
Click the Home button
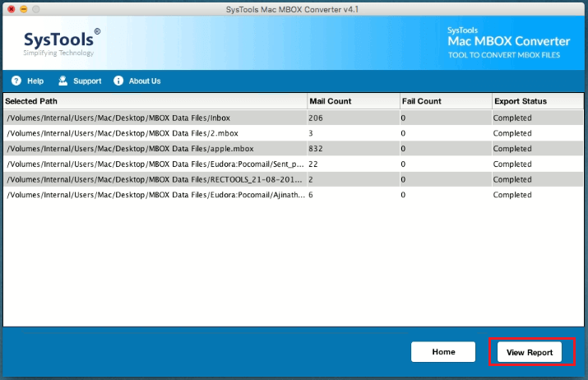443,352
